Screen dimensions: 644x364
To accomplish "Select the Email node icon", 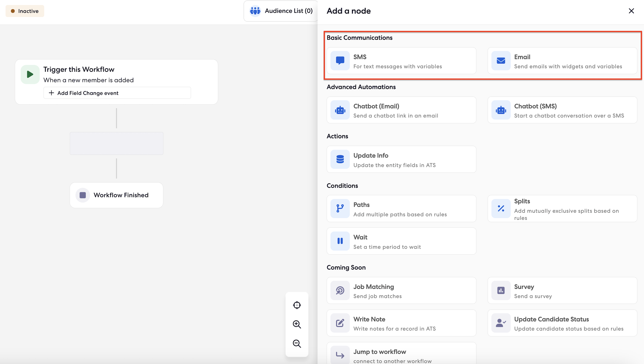I will (500, 61).
